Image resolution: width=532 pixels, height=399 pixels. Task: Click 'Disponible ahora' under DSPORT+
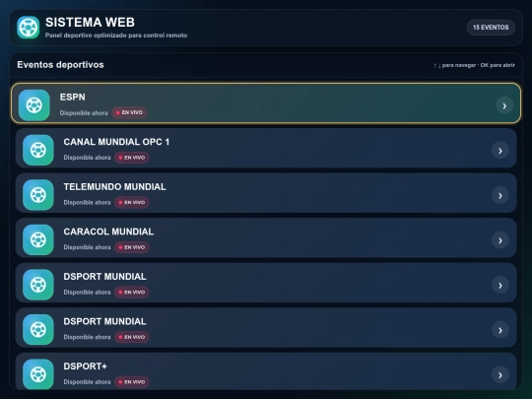(x=88, y=382)
